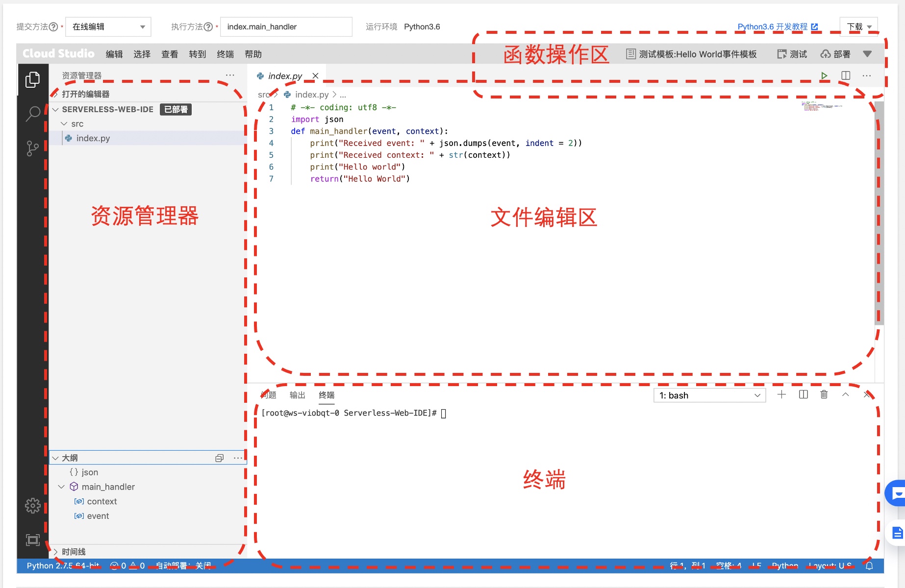Open the Explorer files icon in activity bar
The width and height of the screenshot is (905, 588).
pos(32,79)
